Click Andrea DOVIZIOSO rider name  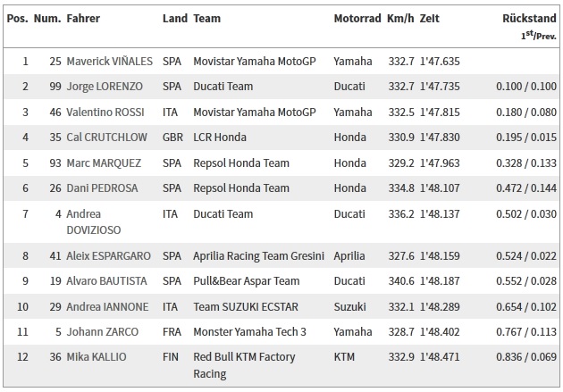point(94,221)
